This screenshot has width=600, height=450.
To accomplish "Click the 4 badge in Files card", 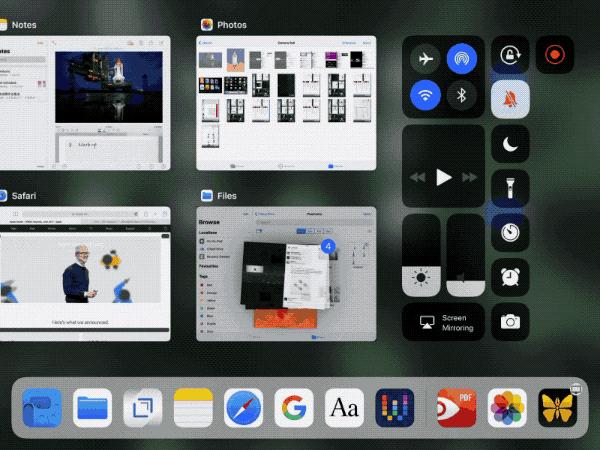I will pyautogui.click(x=328, y=246).
